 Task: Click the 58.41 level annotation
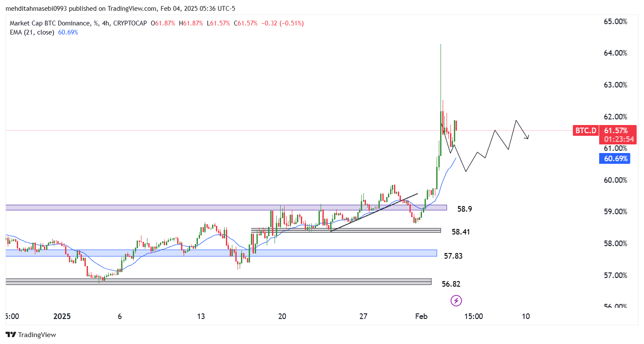click(461, 232)
